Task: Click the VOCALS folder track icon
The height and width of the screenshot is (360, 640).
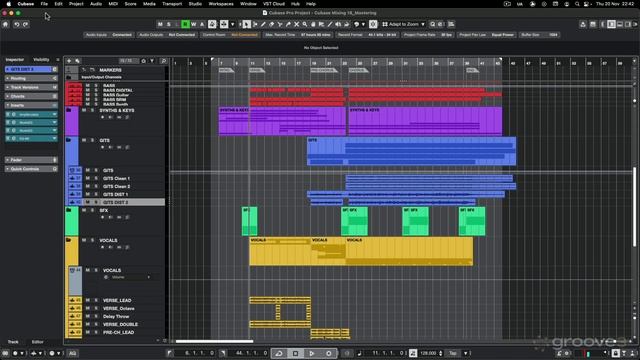Action: coord(69,240)
